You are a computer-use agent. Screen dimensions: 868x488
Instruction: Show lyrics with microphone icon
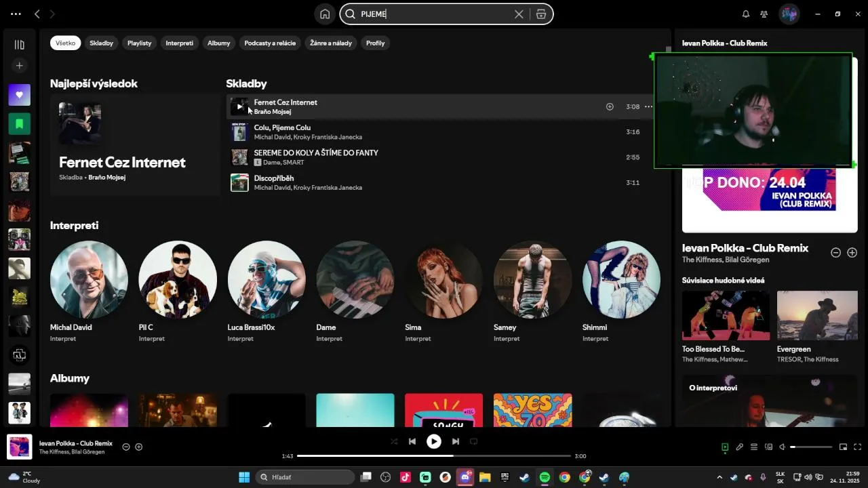click(740, 447)
